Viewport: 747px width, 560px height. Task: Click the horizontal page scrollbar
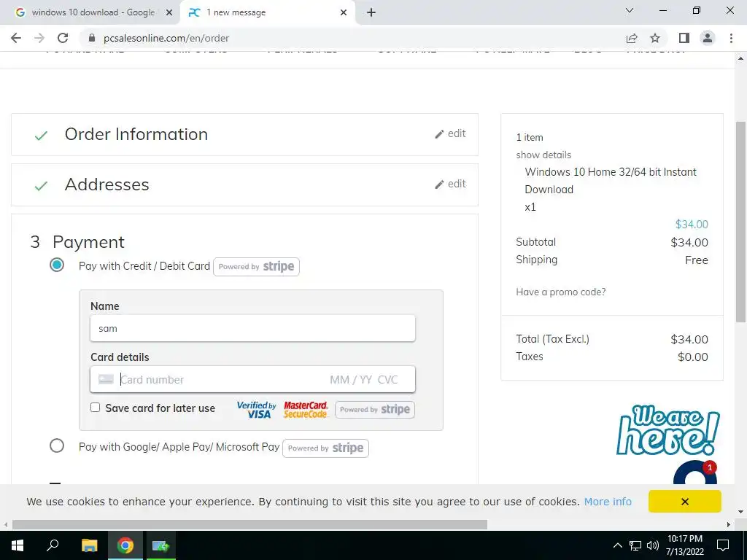pos(249,524)
